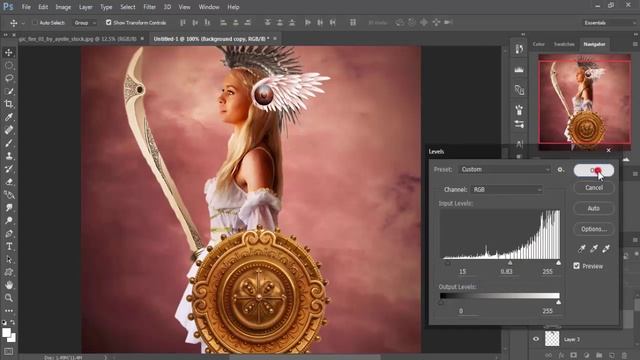640x360 pixels.
Task: Select the Dodge tool
Action: click(9, 221)
